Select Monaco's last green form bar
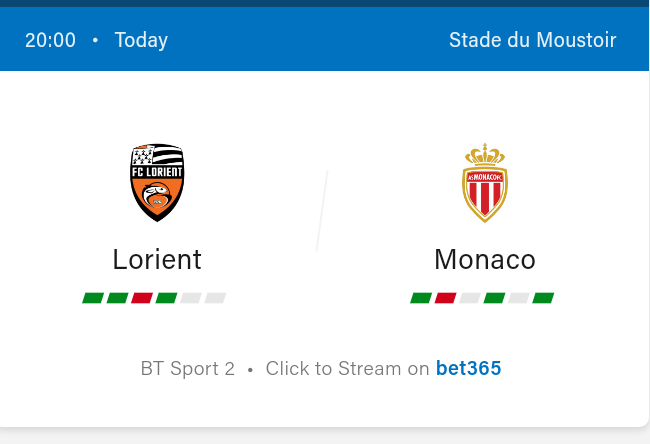This screenshot has width=650, height=444. click(543, 298)
